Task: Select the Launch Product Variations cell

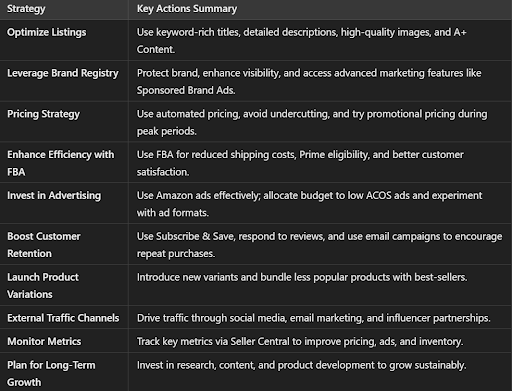Action: 43,286
